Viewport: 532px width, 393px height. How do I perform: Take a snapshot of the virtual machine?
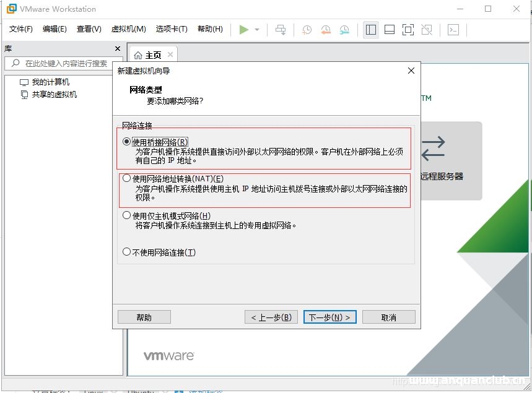[x=306, y=30]
